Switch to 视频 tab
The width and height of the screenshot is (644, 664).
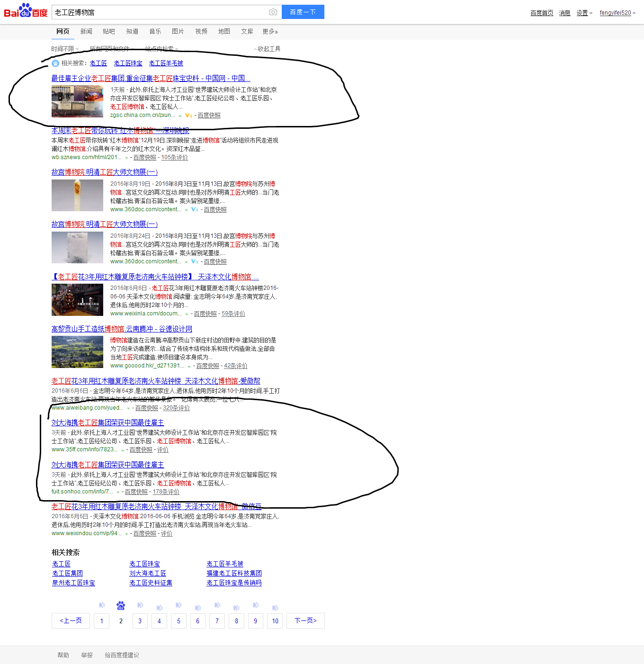(x=201, y=31)
